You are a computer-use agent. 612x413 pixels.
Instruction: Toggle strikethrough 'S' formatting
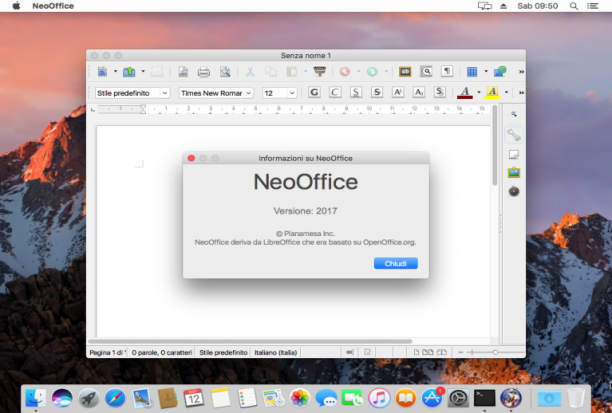click(x=377, y=93)
